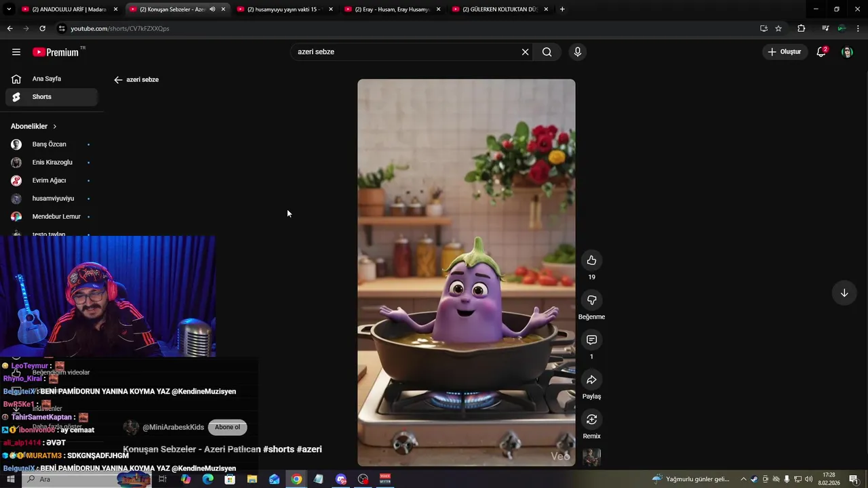Open Windows Start menu
This screenshot has height=488, width=868.
point(10,479)
